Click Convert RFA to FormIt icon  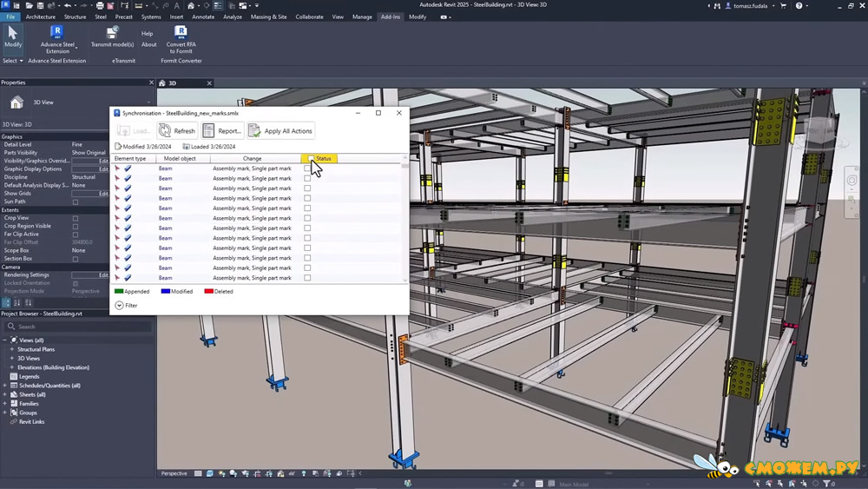point(181,33)
